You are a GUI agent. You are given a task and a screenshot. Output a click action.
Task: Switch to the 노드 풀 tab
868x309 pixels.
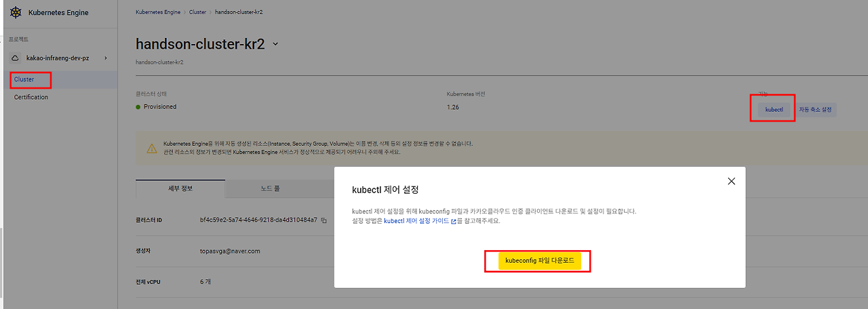coord(270,188)
